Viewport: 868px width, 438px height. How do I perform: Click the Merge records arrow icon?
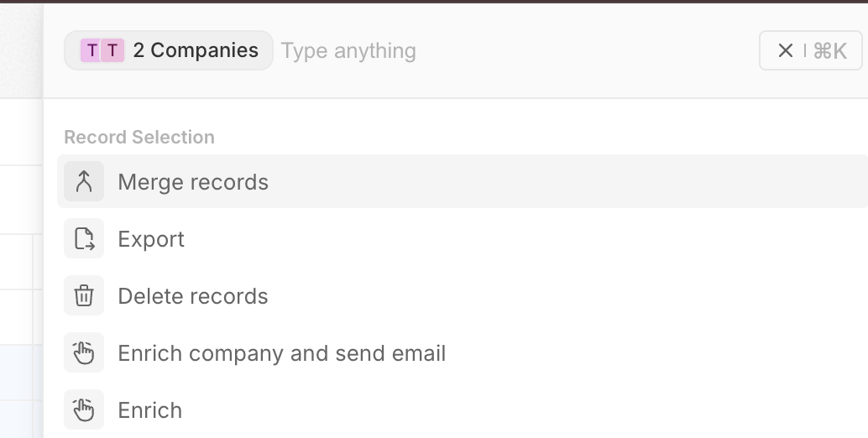click(84, 182)
